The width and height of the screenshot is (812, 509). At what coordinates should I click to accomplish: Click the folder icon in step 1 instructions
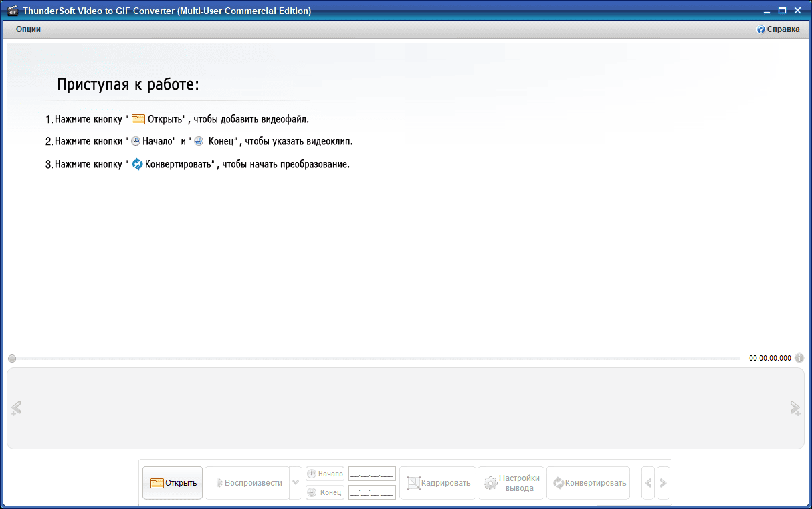coord(138,120)
